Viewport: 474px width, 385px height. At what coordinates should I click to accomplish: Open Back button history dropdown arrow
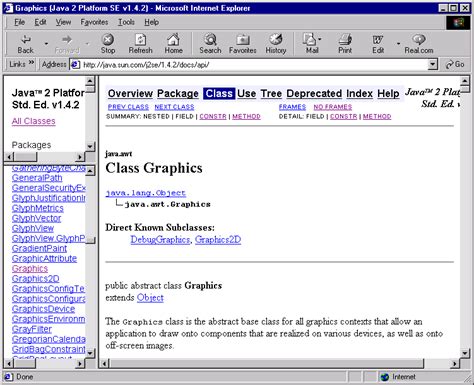tap(46, 43)
